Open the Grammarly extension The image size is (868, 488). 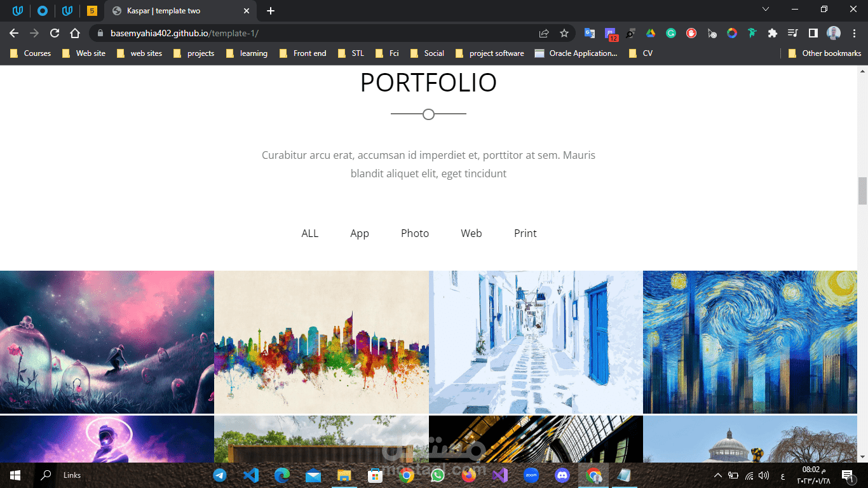tap(671, 33)
